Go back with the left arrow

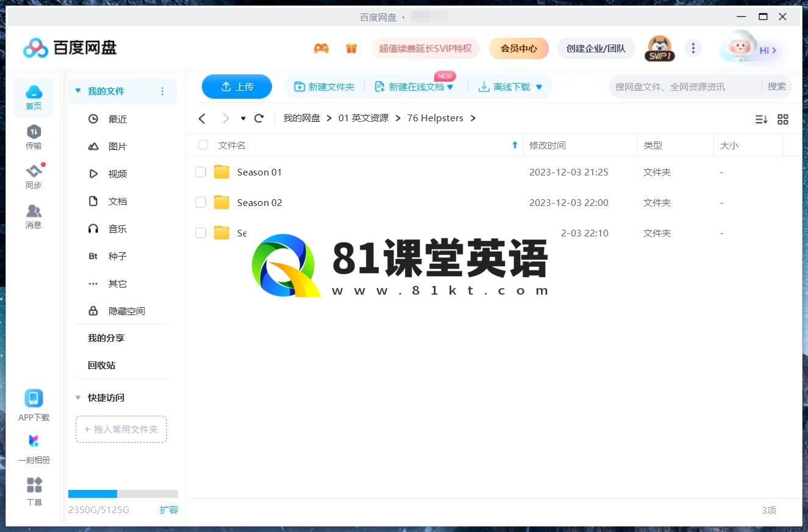click(202, 118)
